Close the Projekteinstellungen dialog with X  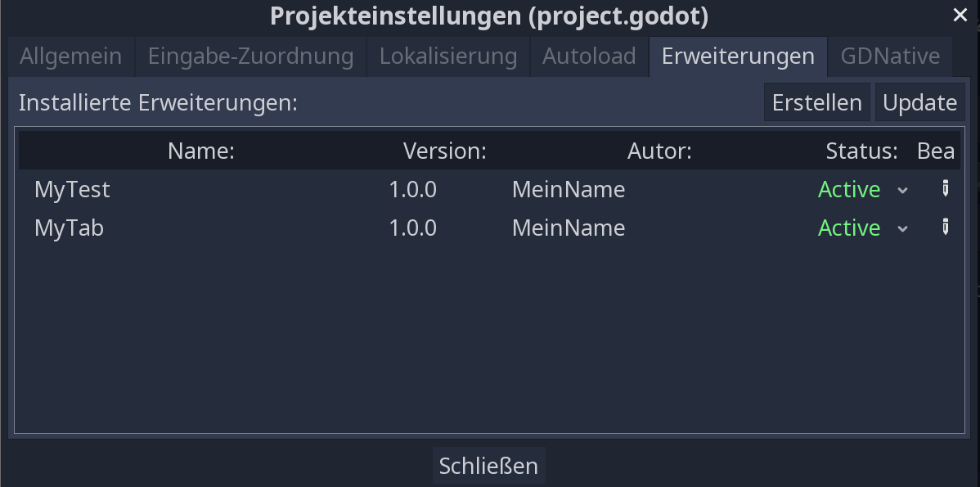[x=960, y=15]
